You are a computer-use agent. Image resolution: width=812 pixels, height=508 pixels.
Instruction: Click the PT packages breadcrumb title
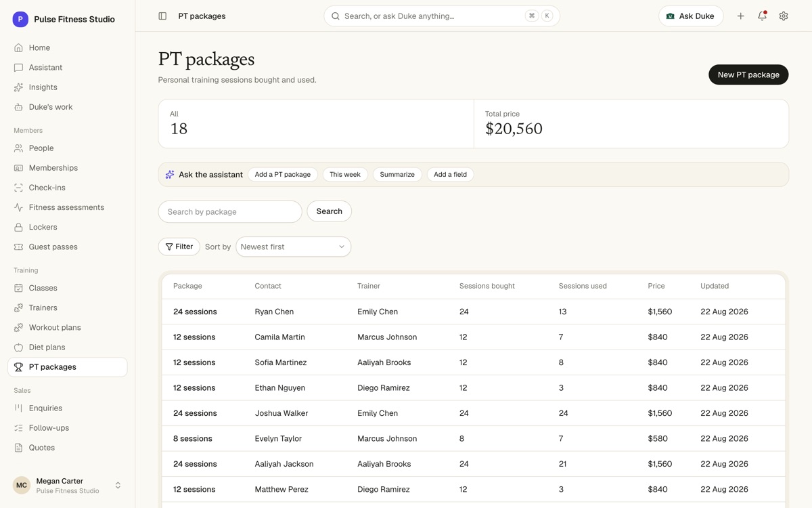tap(202, 16)
